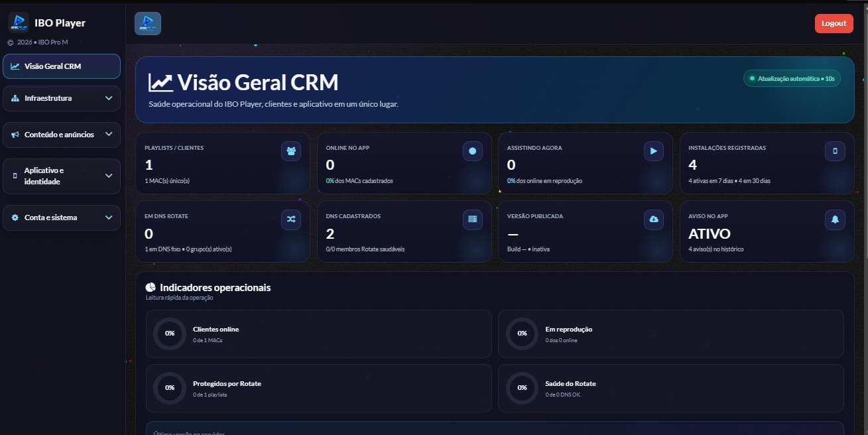Click the pie chart icon by Indicadores operacionais
This screenshot has width=868, height=435.
point(151,287)
